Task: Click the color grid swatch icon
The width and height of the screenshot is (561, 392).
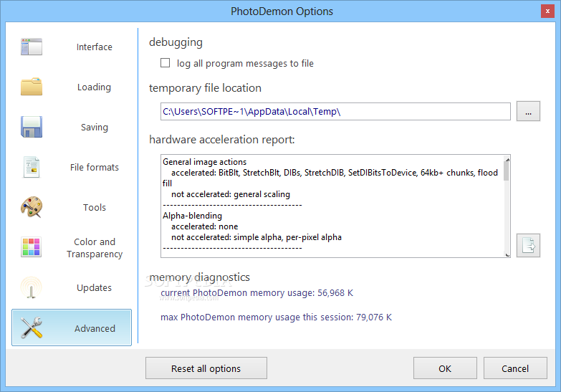Action: point(32,247)
